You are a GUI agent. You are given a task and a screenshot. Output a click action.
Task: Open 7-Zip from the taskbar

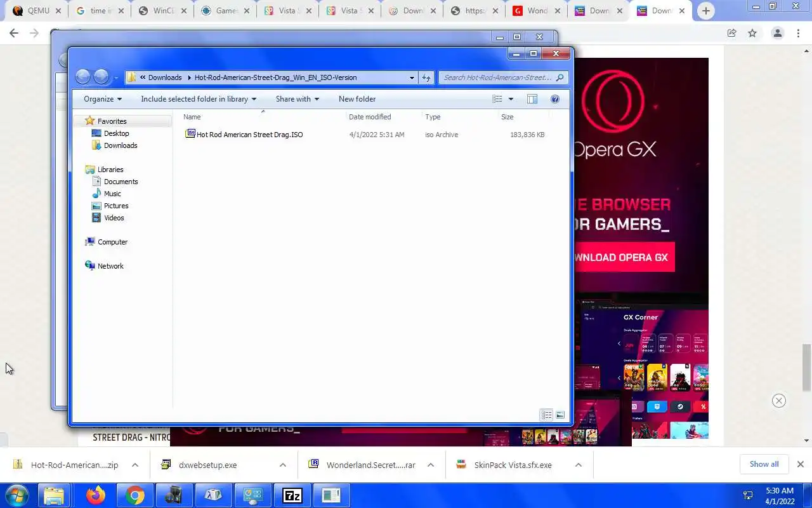292,495
